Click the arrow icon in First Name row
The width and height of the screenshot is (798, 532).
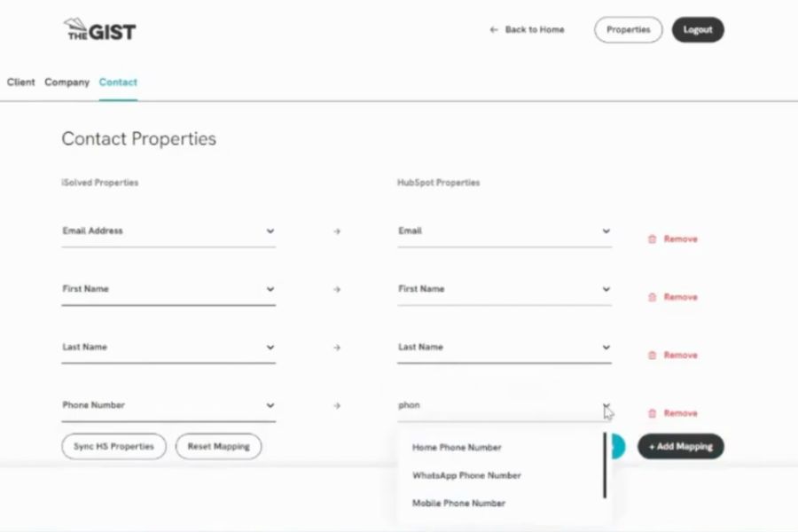coord(337,289)
